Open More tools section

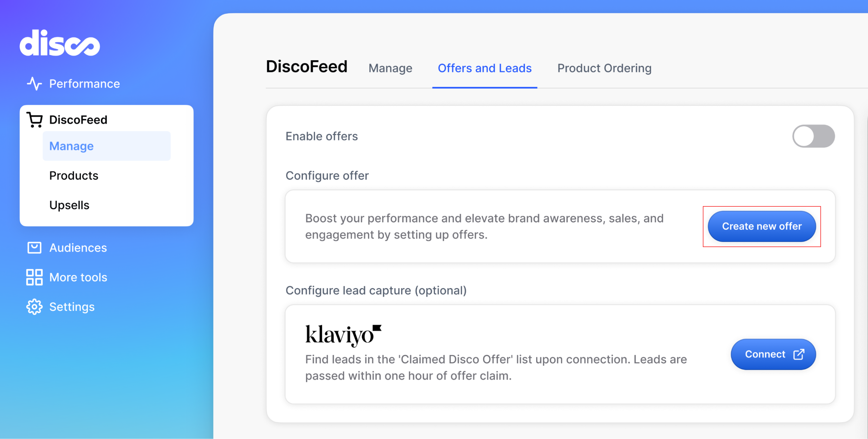(x=78, y=277)
